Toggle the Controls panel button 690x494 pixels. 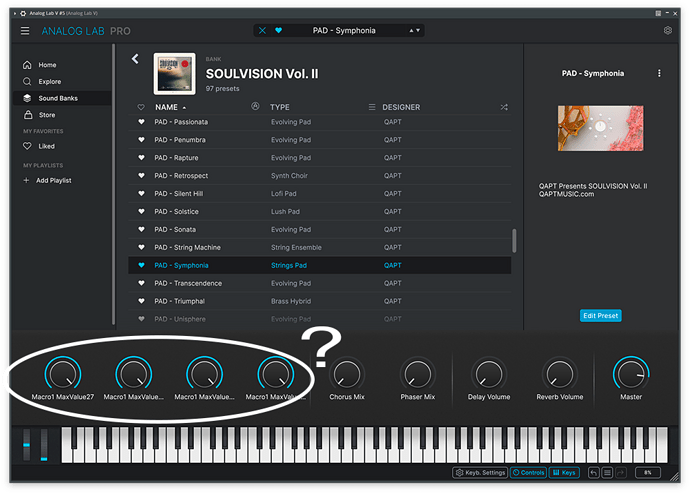coord(528,472)
